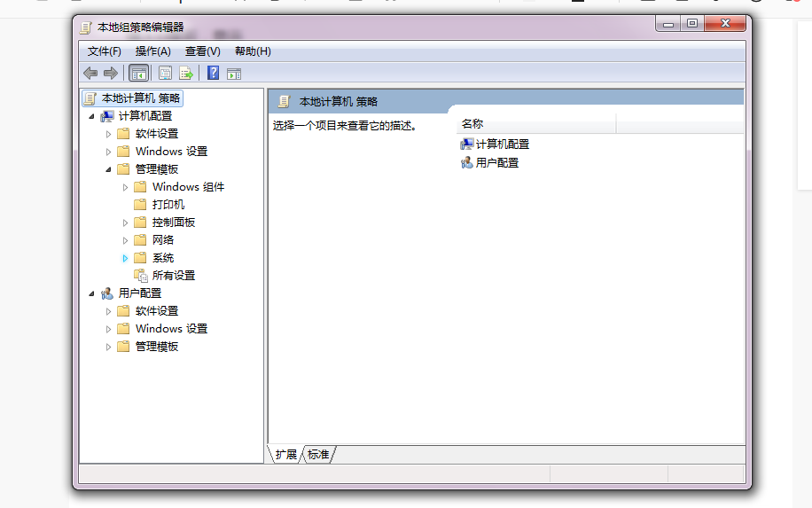The image size is (812, 508).
Task: Select 本地计算机 策略 root label in tree
Action: tap(140, 98)
